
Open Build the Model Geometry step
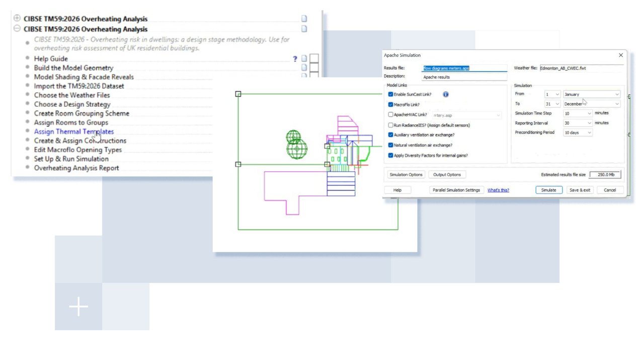click(73, 67)
